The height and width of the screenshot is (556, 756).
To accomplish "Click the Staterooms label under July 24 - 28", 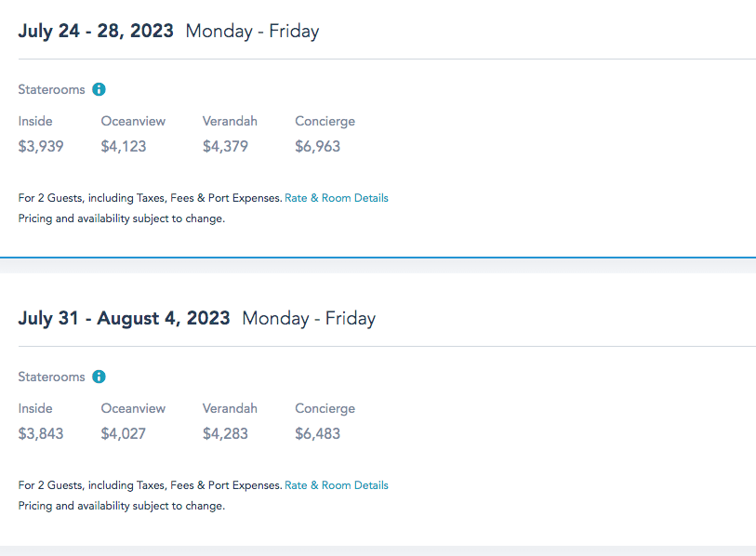I will pos(51,90).
